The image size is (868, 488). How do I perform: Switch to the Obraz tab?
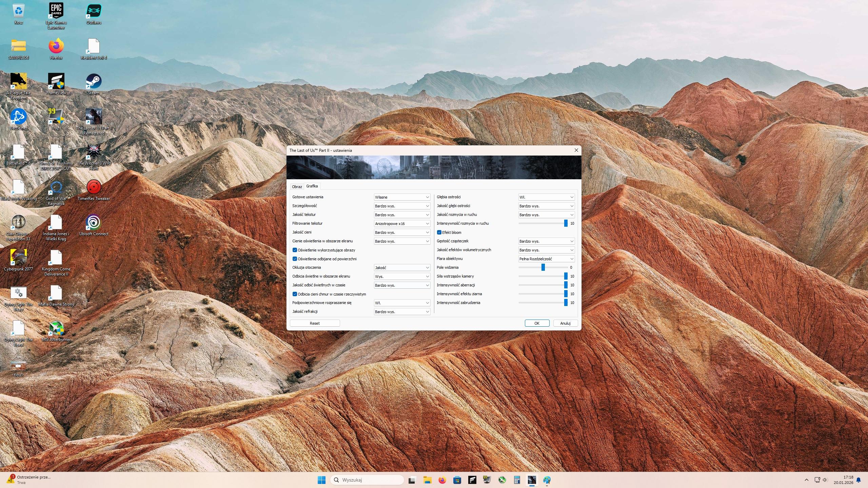pyautogui.click(x=297, y=187)
